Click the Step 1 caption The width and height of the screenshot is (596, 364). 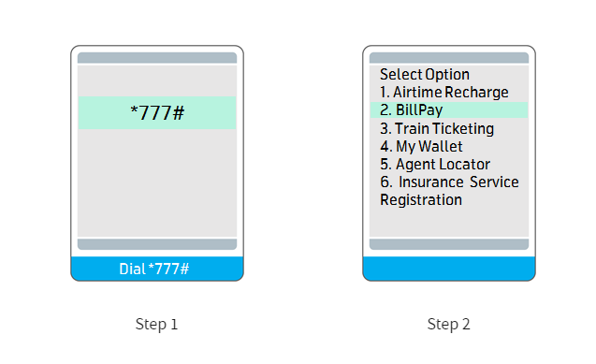pos(156,325)
